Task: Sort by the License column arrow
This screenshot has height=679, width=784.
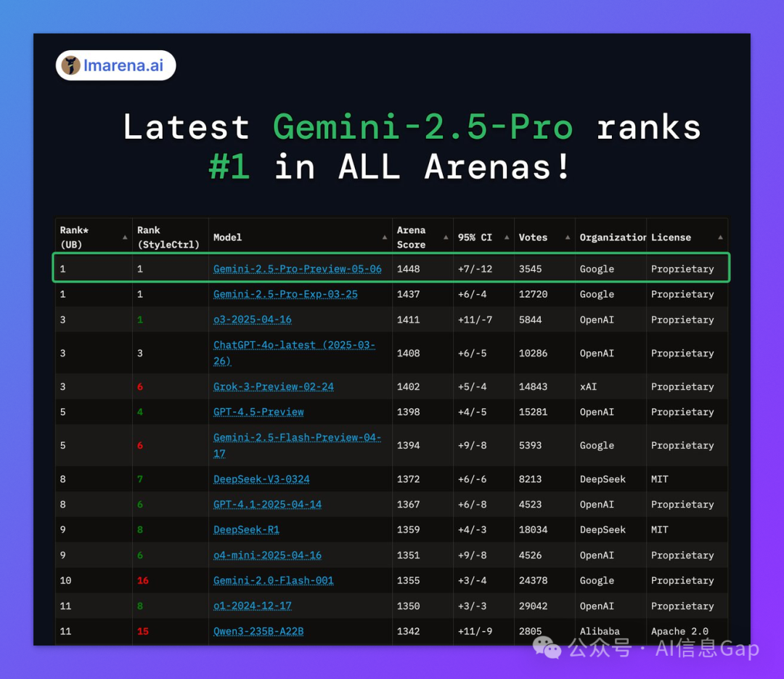Action: 721,237
